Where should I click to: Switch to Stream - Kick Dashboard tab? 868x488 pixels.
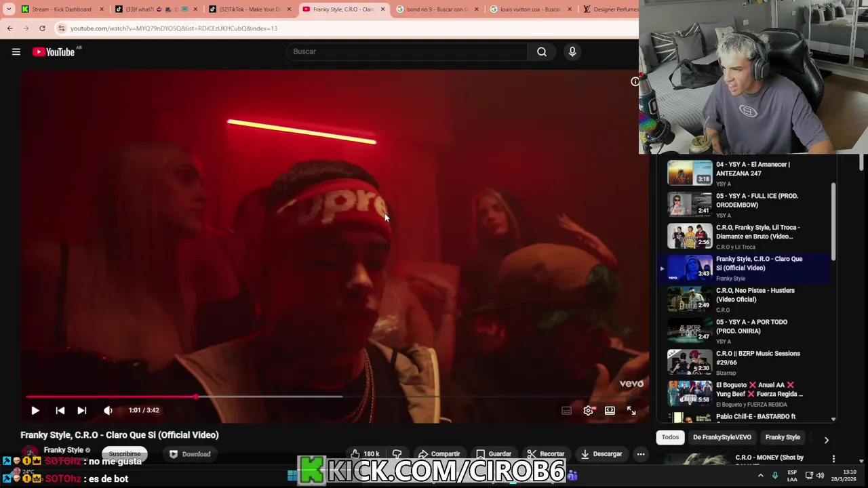(62, 9)
